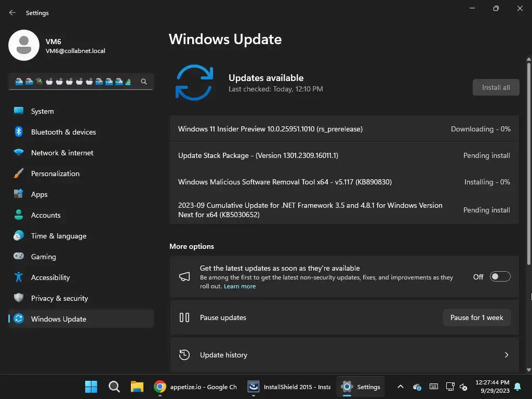
Task: Click the VM6@collabnet.local account text
Action: pyautogui.click(x=75, y=50)
